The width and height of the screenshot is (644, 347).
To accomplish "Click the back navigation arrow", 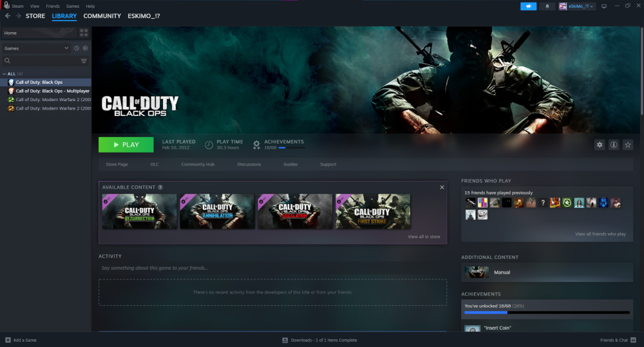I will pyautogui.click(x=8, y=16).
